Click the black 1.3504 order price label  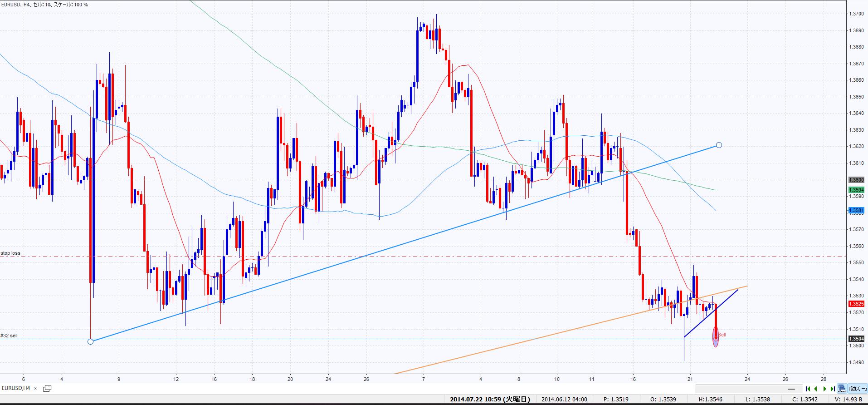pyautogui.click(x=856, y=339)
